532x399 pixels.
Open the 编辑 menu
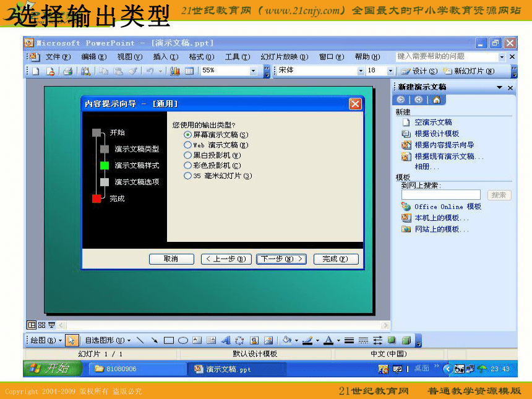tap(93, 57)
